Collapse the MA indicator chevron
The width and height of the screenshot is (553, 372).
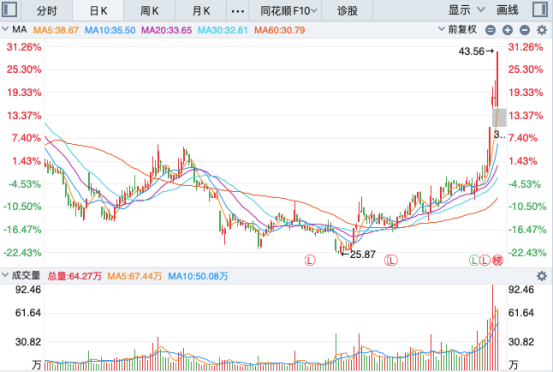pos(5,29)
